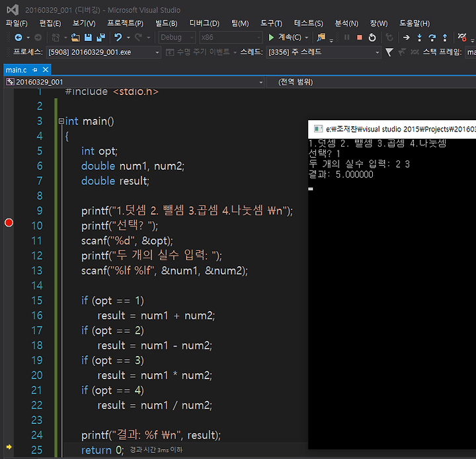The height and width of the screenshot is (459, 476).
Task: Click the Show Next Statement arrow icon
Action: (406, 37)
